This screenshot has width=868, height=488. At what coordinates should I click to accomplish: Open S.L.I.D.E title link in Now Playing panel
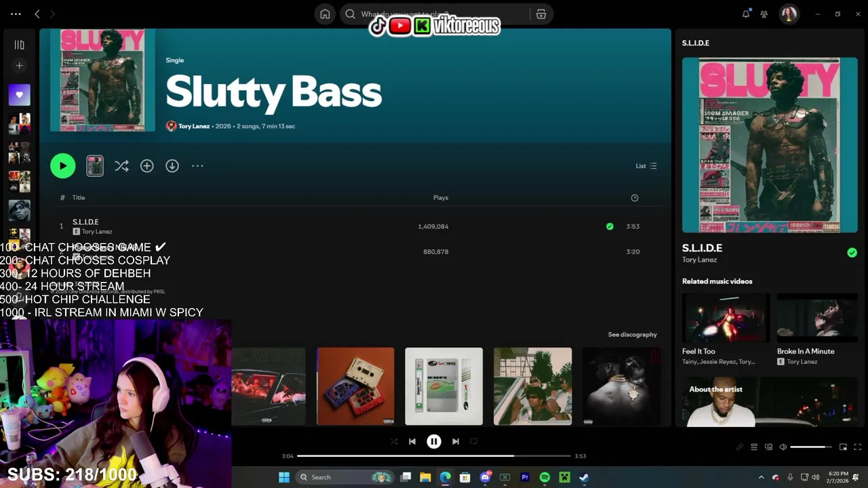pyautogui.click(x=702, y=248)
